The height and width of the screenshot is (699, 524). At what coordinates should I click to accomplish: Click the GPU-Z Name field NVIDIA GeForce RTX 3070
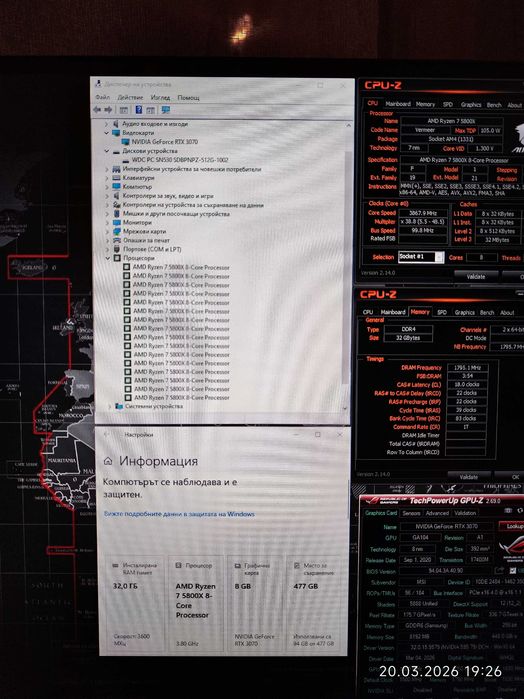pos(446,526)
